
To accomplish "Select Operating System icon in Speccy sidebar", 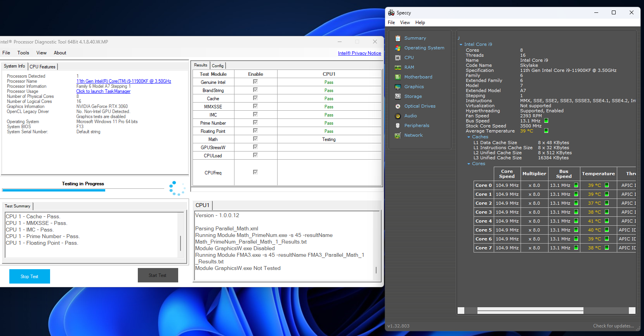I will (x=398, y=48).
